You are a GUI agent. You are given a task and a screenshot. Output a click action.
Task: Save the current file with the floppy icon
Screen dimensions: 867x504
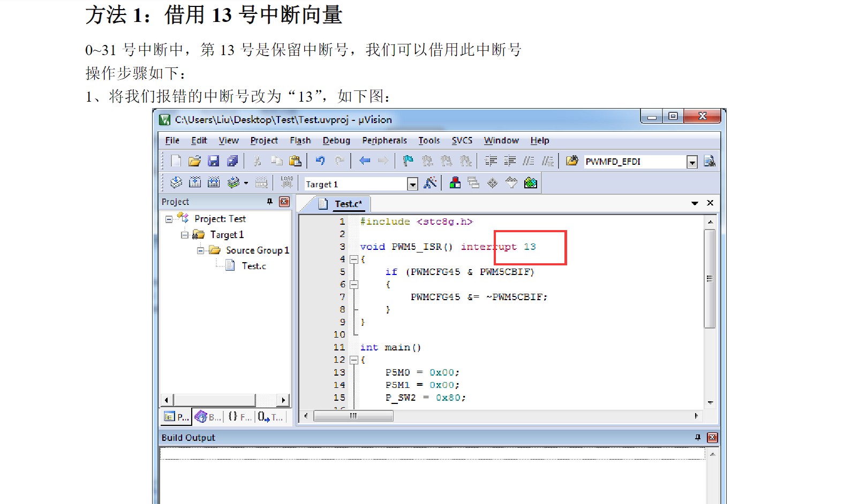click(x=213, y=161)
